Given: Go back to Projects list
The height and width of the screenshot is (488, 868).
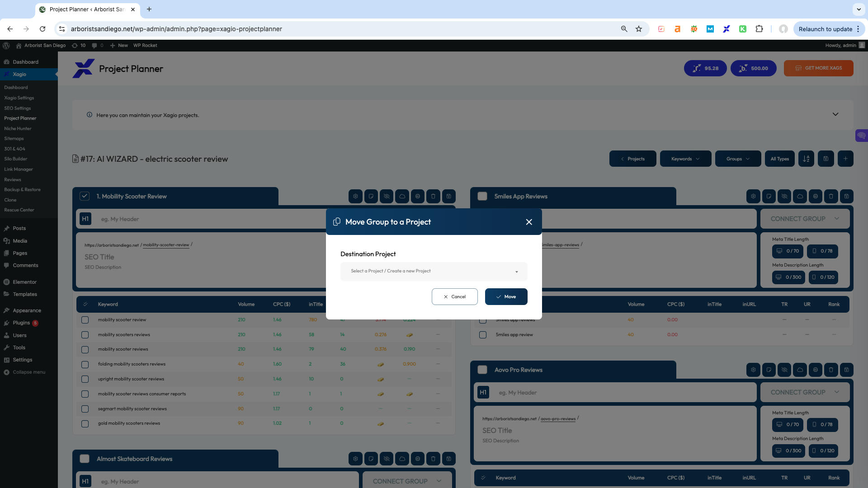Looking at the screenshot, I should (x=632, y=159).
